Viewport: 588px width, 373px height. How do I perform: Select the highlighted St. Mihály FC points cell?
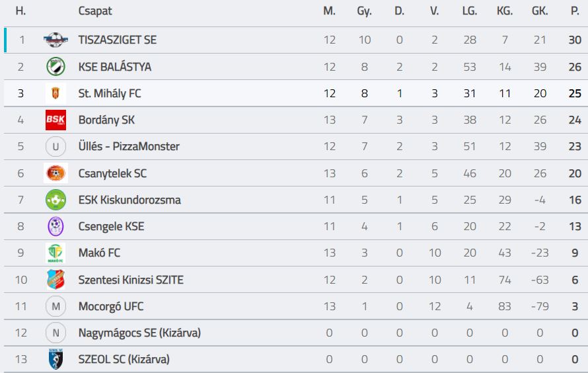tap(575, 93)
